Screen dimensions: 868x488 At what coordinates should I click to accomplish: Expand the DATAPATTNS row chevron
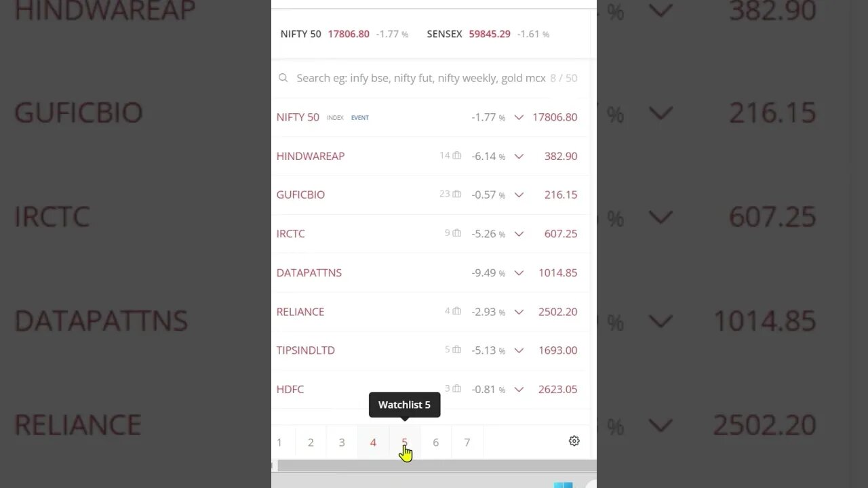pos(519,272)
